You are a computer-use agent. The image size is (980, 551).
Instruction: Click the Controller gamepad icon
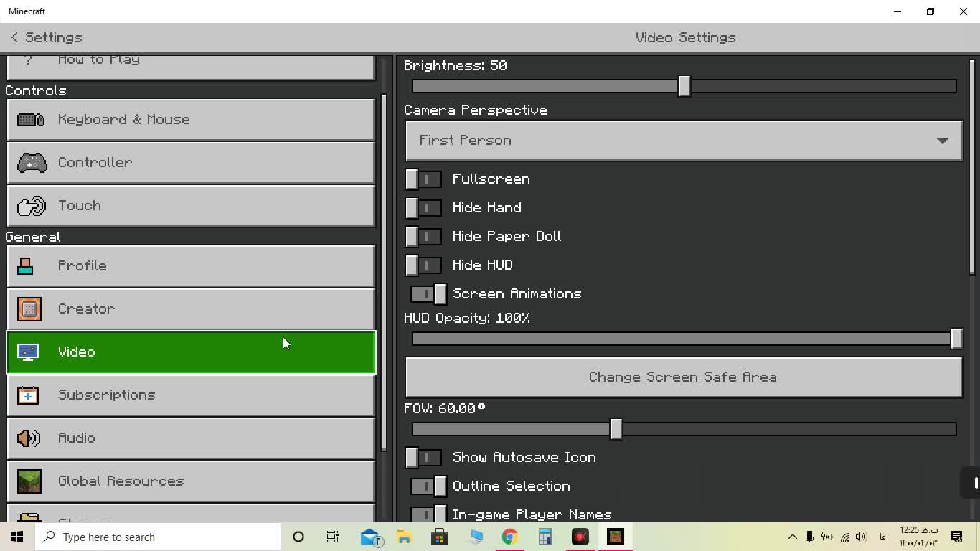coord(31,163)
